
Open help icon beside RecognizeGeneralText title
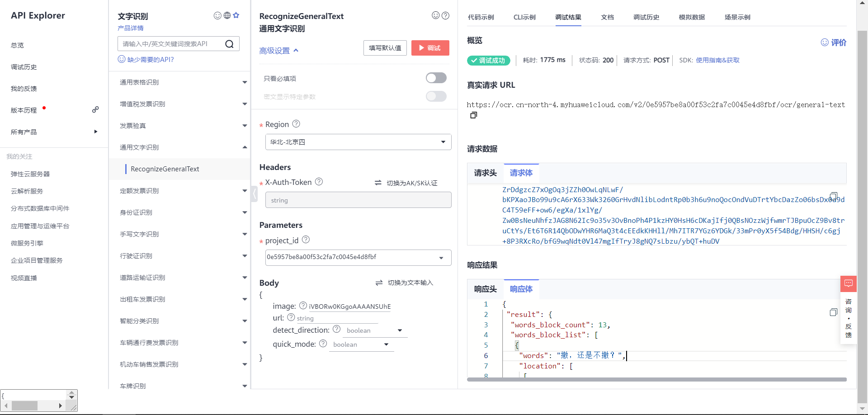[x=445, y=15]
